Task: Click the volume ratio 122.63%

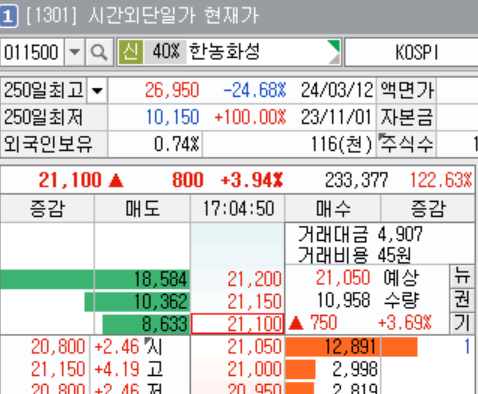Action: [441, 180]
